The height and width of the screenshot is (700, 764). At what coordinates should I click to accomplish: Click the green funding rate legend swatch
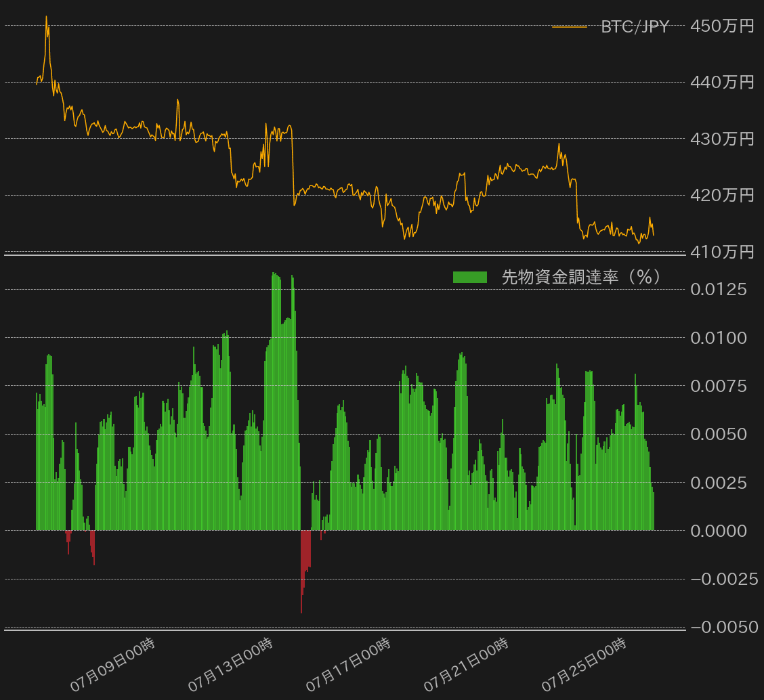(x=469, y=277)
